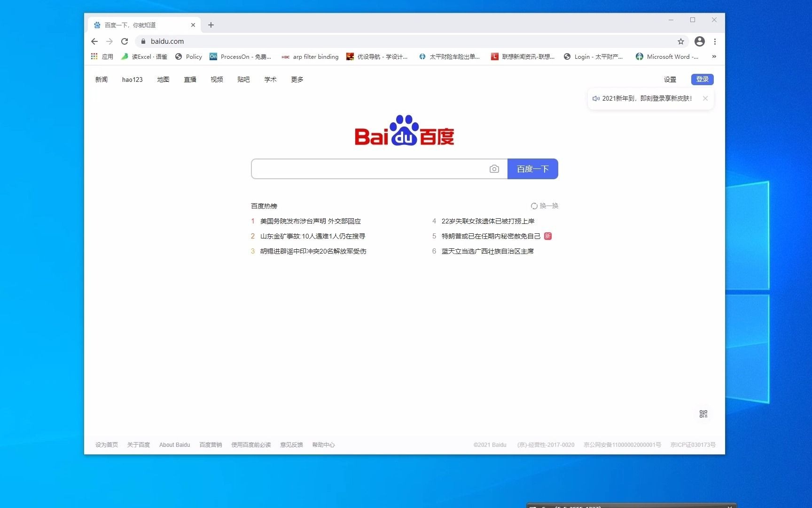Open the Chrome profile avatar
The height and width of the screenshot is (508, 812).
[699, 41]
